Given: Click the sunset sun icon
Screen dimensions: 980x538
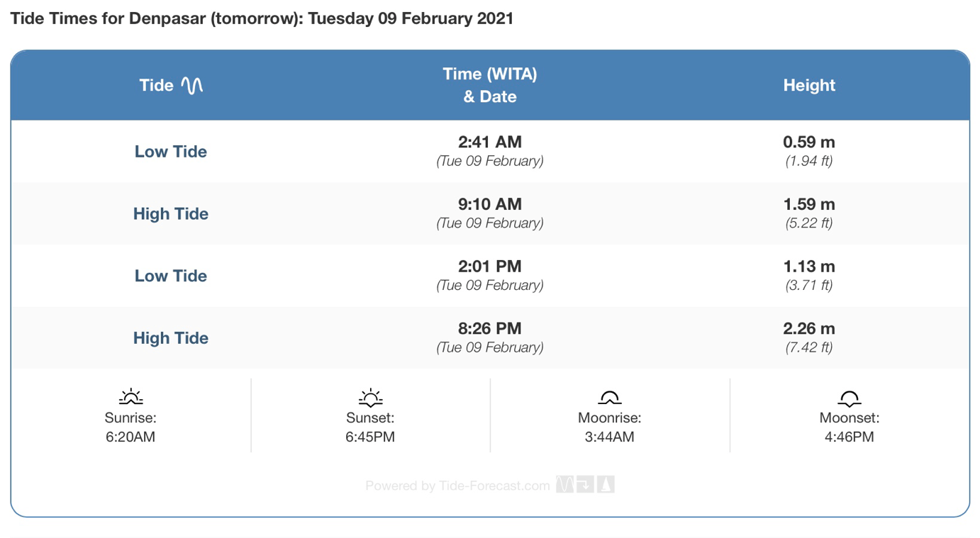Looking at the screenshot, I should 370,397.
